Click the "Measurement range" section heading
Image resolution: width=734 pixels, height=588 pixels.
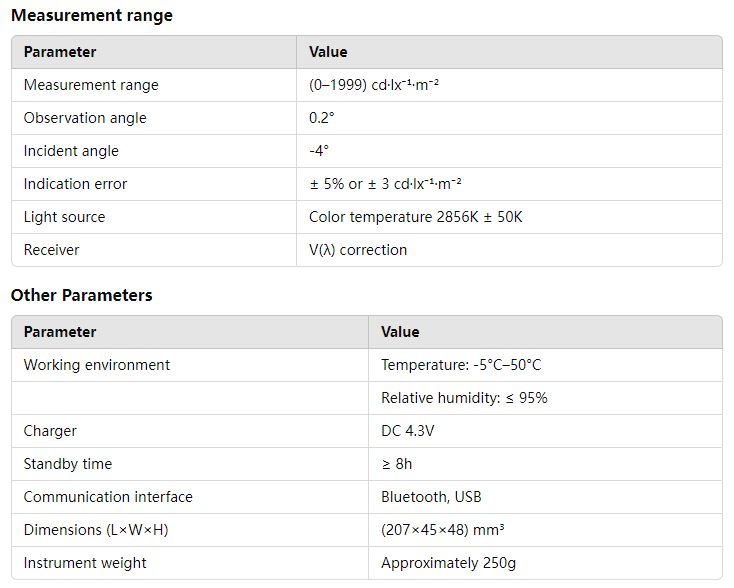92,16
